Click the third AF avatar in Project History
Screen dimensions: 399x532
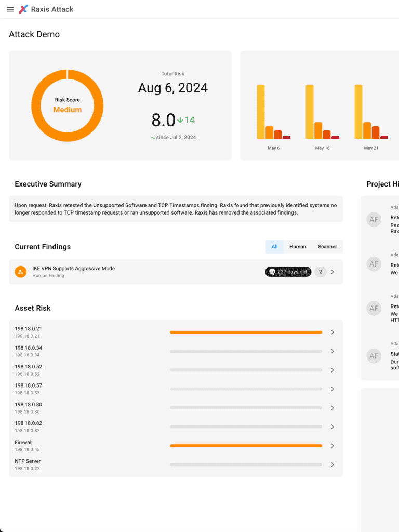(x=374, y=309)
